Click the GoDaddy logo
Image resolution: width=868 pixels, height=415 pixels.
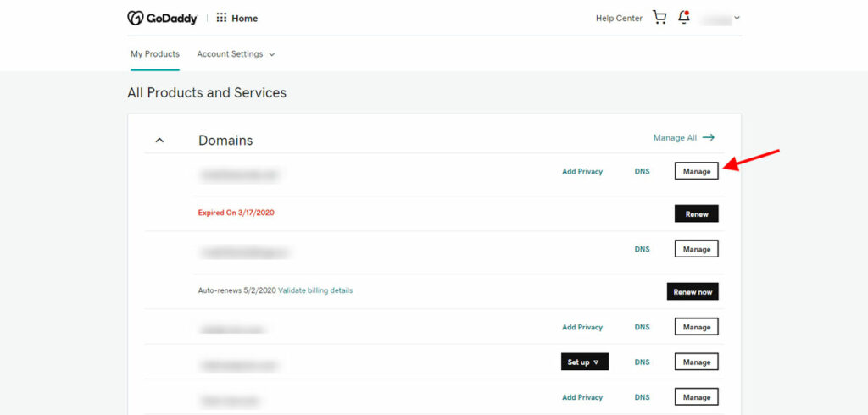coord(162,19)
